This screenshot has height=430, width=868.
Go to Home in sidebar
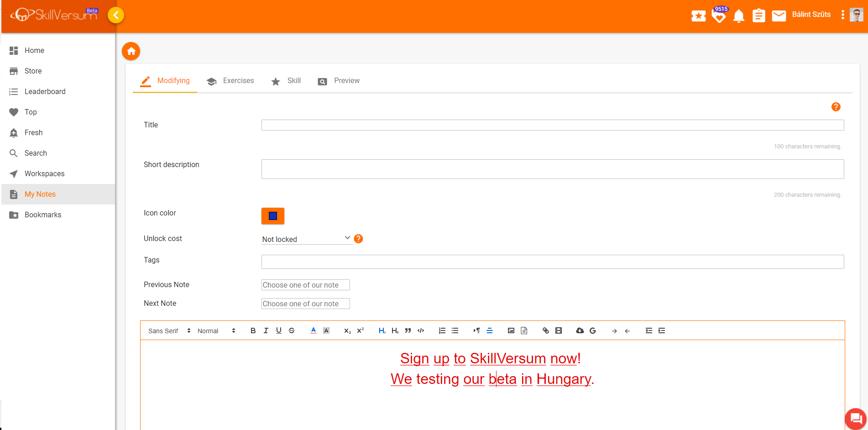pos(58,50)
